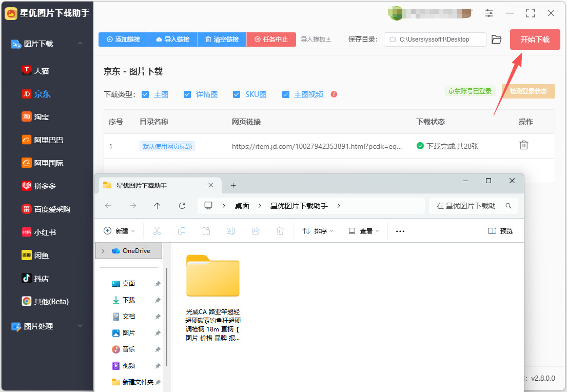Open the settings sliders icon in title bar
The height and width of the screenshot is (392, 567).
pos(489,13)
